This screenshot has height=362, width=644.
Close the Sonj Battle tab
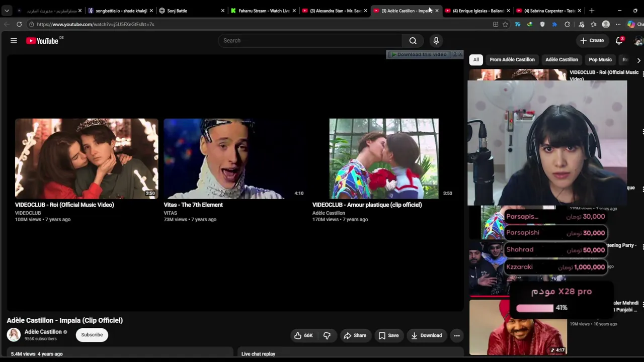pos(222,11)
